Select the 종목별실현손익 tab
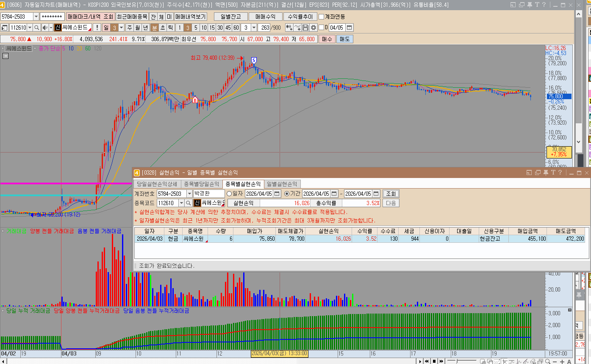Viewport: 591px width, 364px height. [243, 184]
